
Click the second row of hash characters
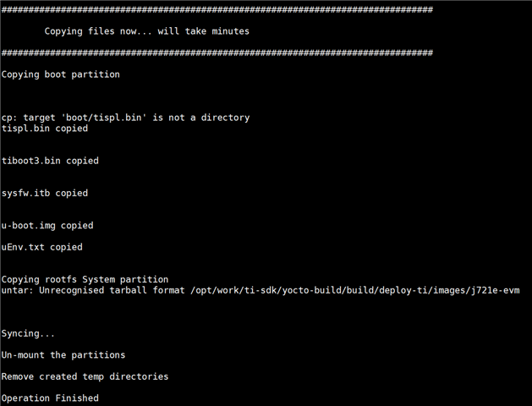pyautogui.click(x=217, y=52)
